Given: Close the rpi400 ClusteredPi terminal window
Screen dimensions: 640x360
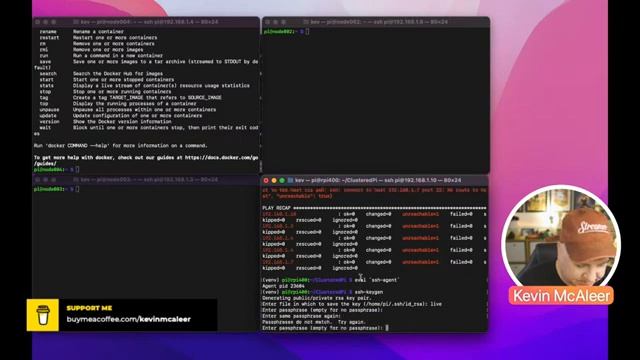Looking at the screenshot, I should pyautogui.click(x=266, y=180).
